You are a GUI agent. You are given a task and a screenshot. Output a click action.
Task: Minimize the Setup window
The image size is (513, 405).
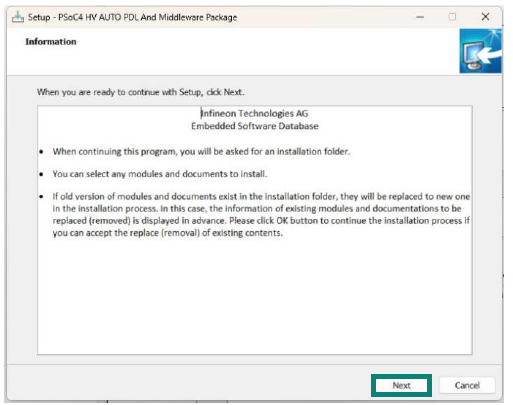420,17
